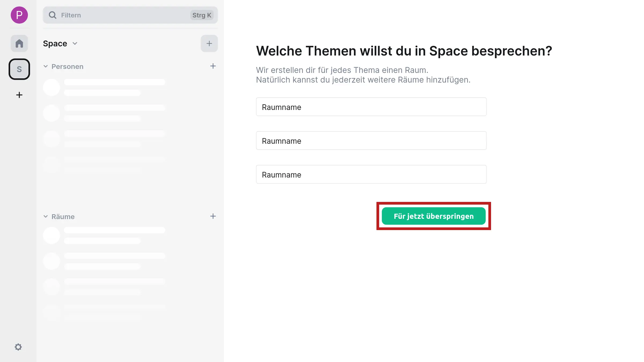Image resolution: width=644 pixels, height=362 pixels.
Task: Open settings via the gear icon
Action: [x=18, y=347]
